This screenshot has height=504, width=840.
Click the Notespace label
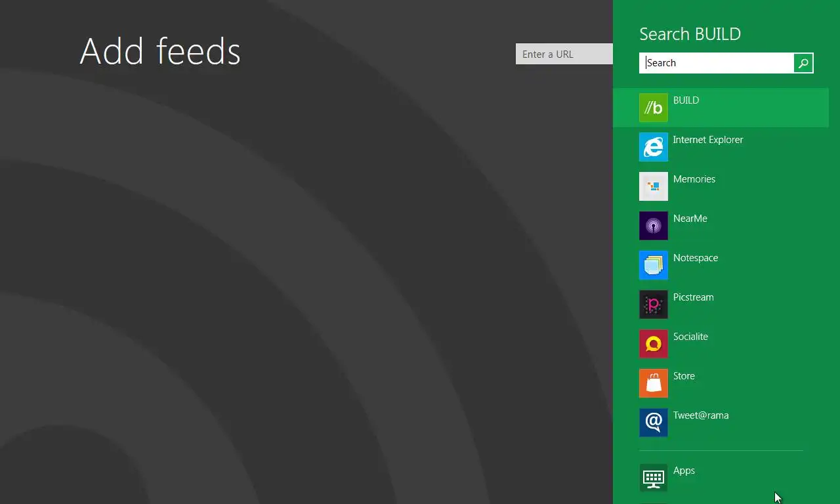[x=696, y=258]
